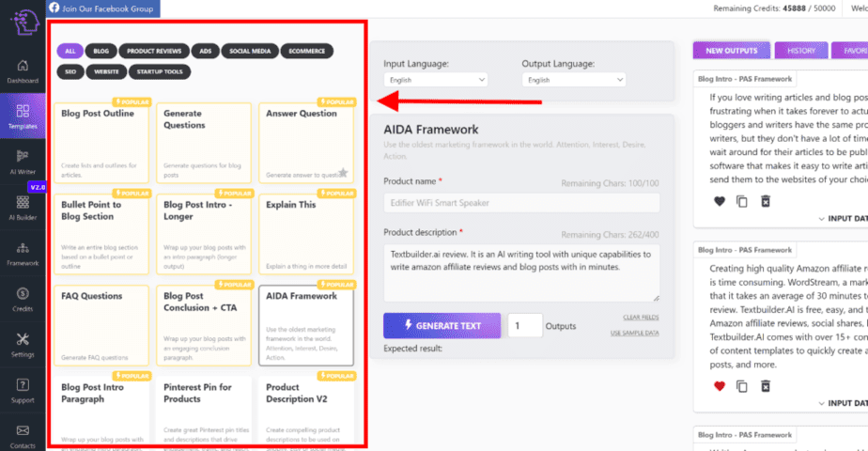Select the ALL category filter
This screenshot has height=451, width=868.
[x=70, y=51]
